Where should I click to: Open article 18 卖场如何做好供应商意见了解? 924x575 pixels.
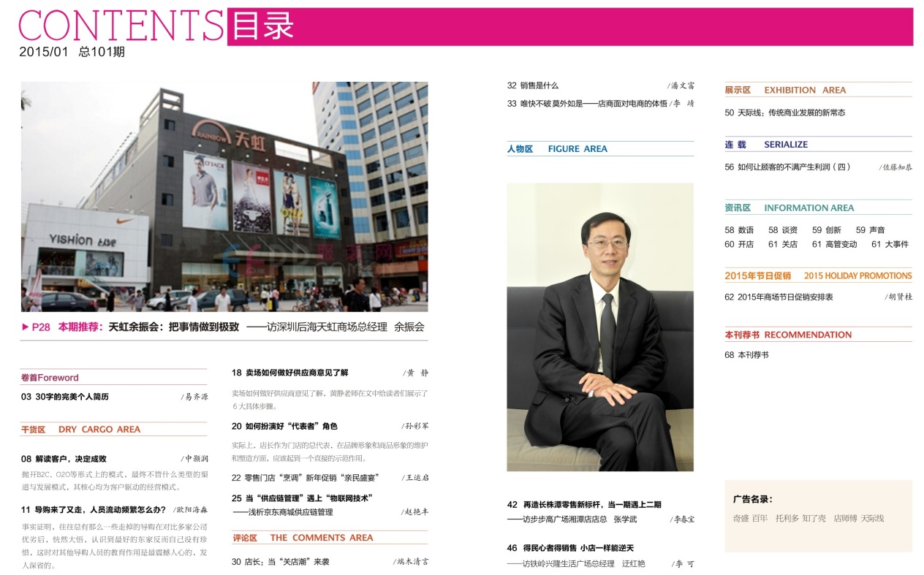[289, 373]
